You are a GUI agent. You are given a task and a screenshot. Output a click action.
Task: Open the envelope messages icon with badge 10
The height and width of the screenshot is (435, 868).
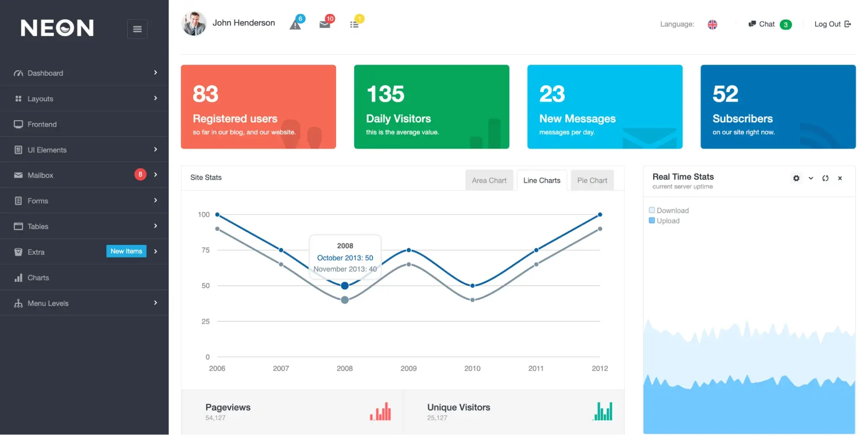pos(325,24)
